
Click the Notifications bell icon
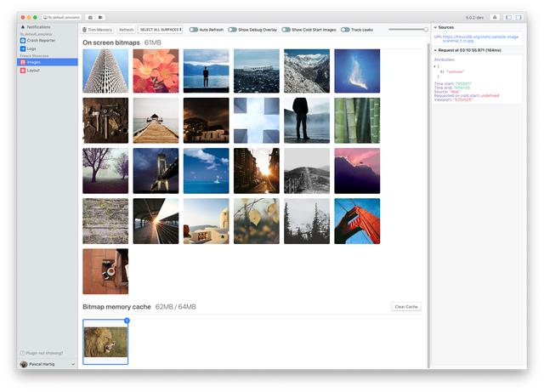23,26
